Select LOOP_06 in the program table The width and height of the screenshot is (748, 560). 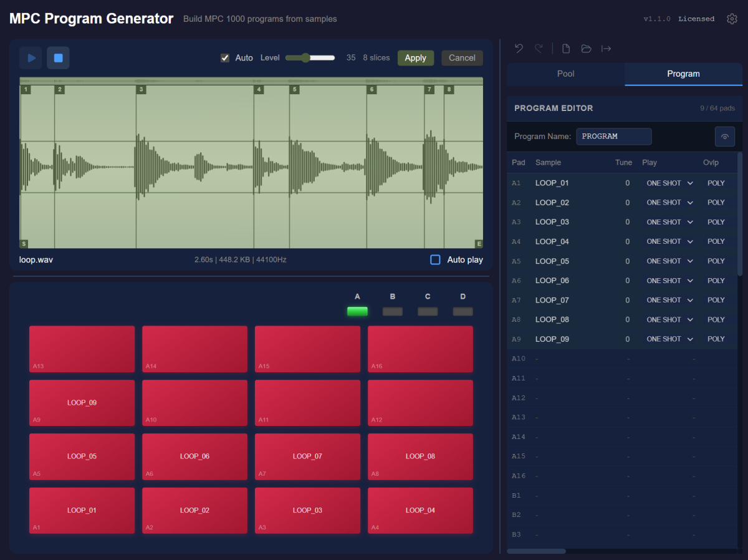coord(552,281)
